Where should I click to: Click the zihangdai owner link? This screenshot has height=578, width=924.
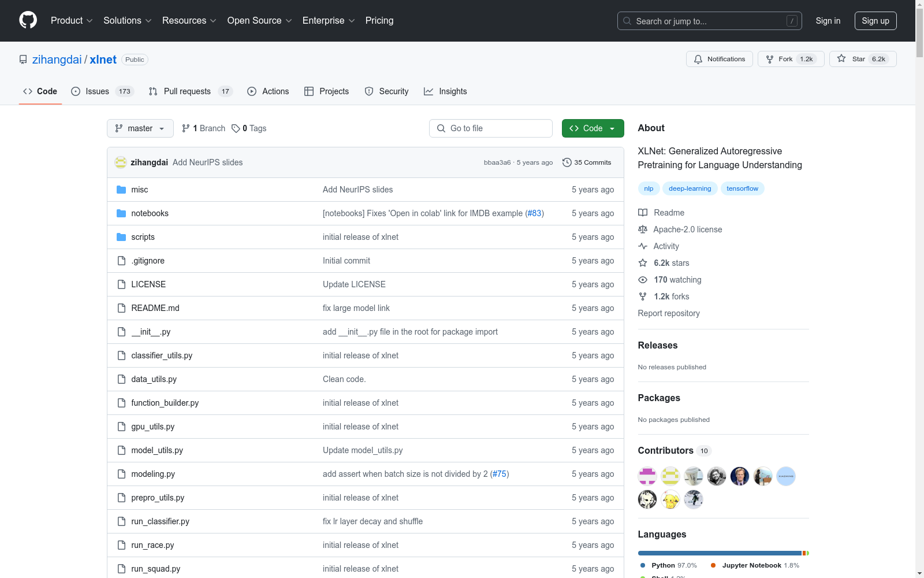pos(57,60)
